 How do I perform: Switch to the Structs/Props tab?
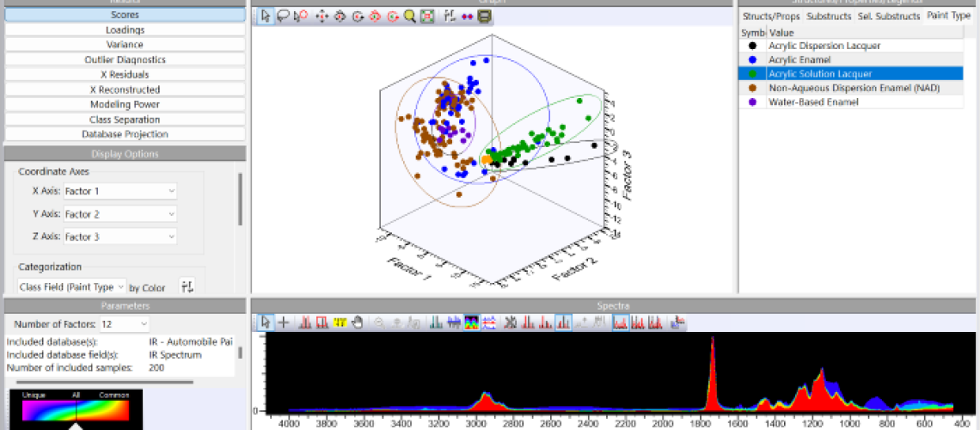coord(770,15)
